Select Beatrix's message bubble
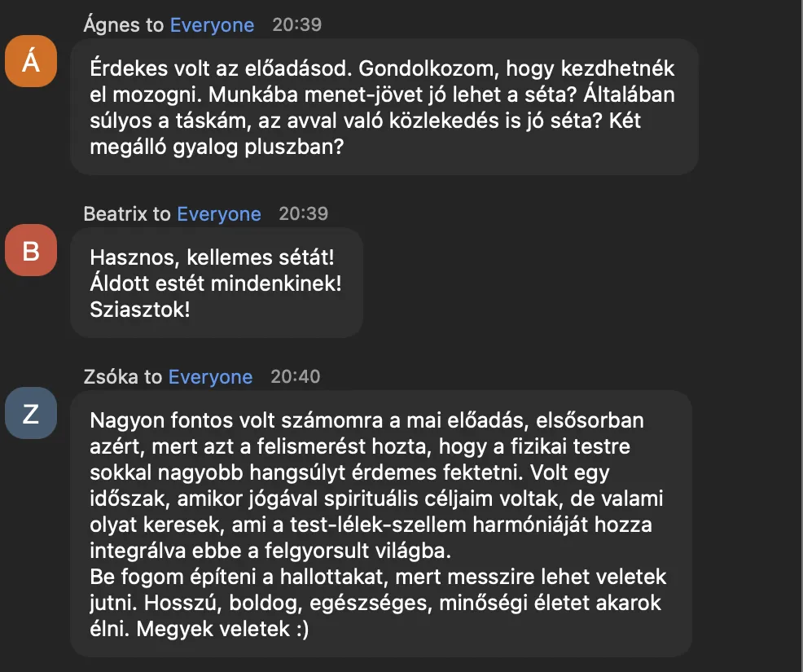 click(x=216, y=283)
